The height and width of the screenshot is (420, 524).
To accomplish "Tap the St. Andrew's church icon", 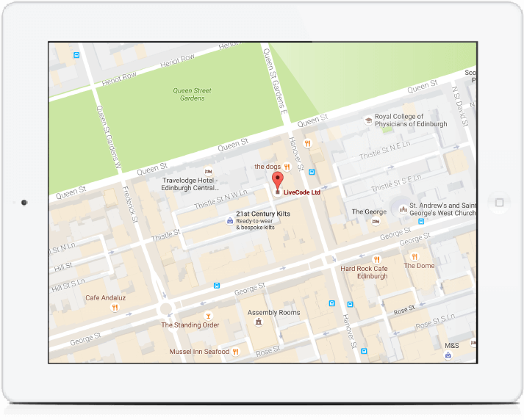I will click(x=402, y=210).
